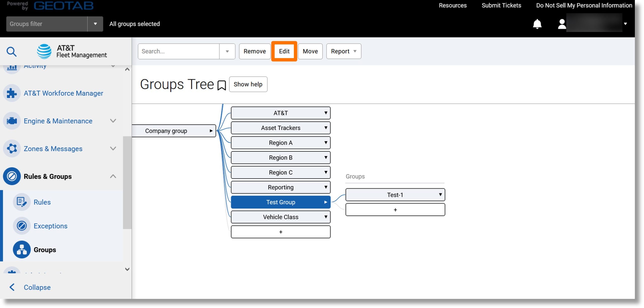Expand the Vehicle Class node arrow

pos(326,217)
